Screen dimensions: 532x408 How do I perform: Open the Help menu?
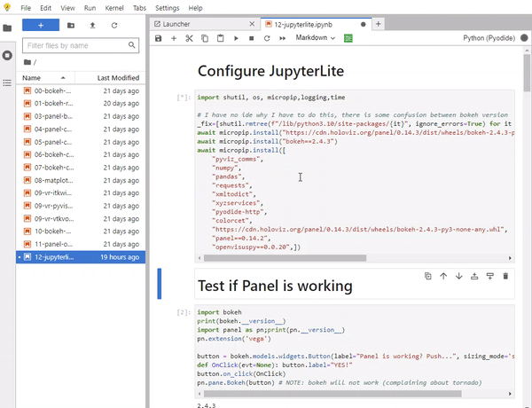(x=195, y=8)
